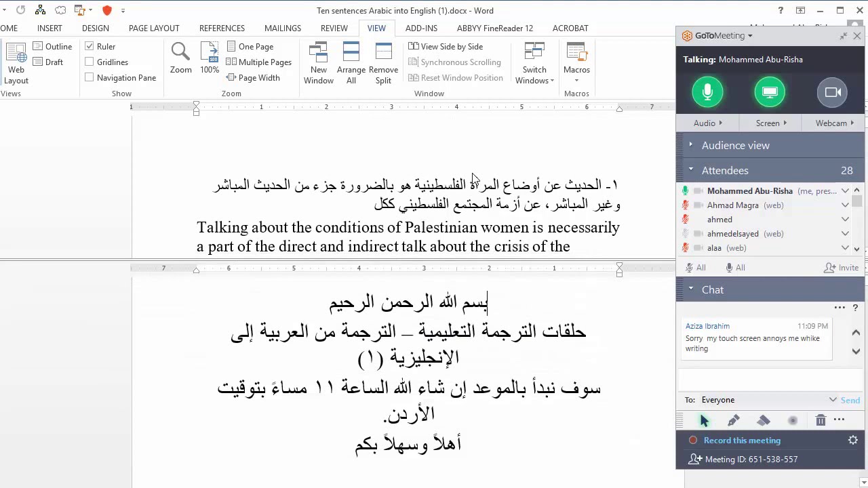Open ribbon display options button
868x488 pixels.
(x=800, y=10)
